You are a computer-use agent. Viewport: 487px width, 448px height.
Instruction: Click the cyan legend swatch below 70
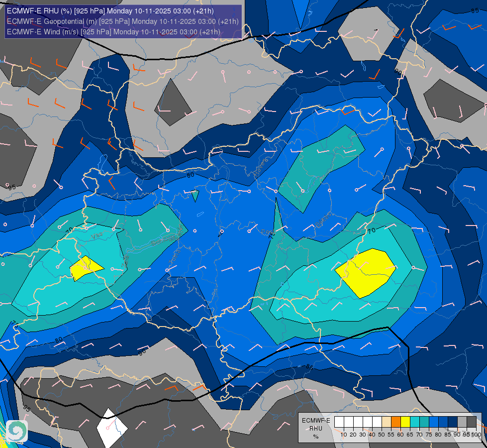(415, 422)
